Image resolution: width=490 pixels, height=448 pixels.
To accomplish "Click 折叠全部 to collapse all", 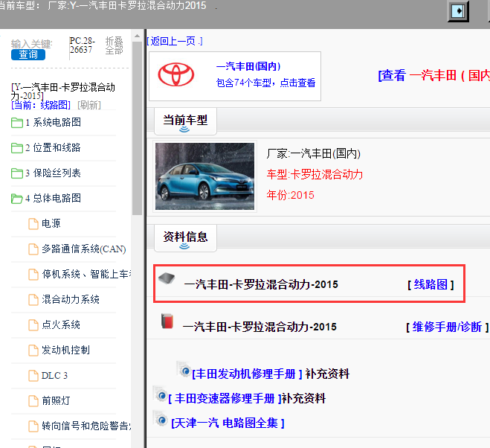I will 114,45.
